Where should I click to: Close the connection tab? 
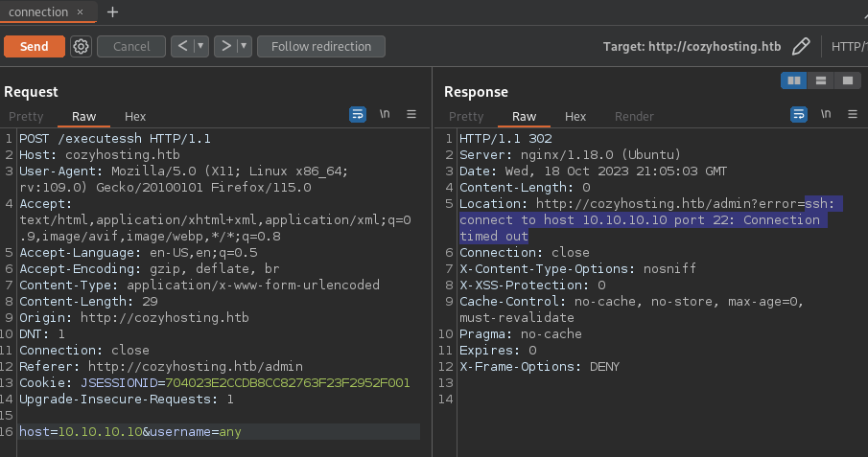[81, 11]
